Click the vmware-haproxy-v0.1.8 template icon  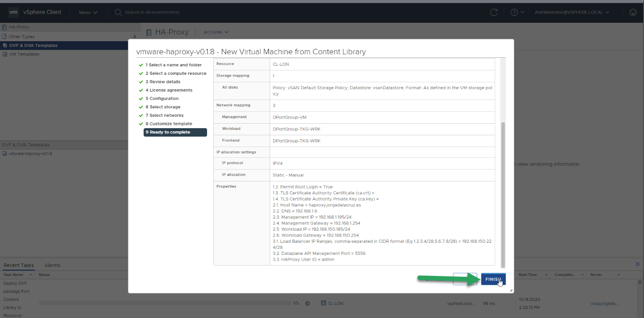tap(4, 153)
